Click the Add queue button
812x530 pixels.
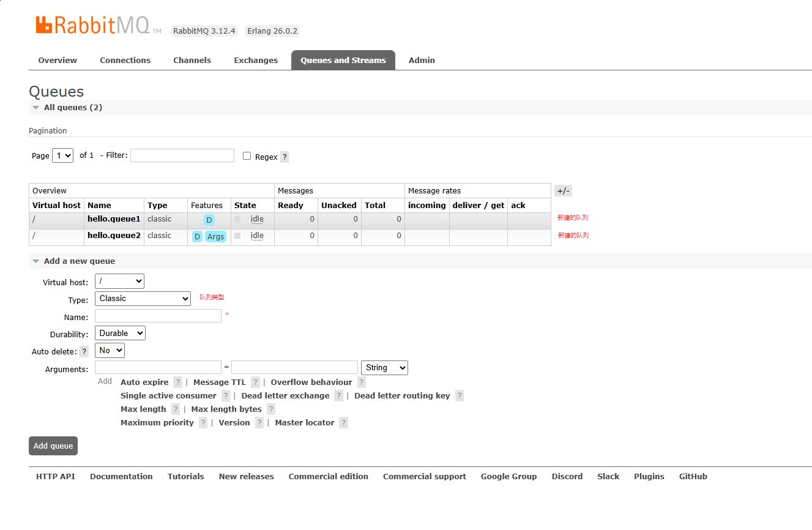(53, 446)
